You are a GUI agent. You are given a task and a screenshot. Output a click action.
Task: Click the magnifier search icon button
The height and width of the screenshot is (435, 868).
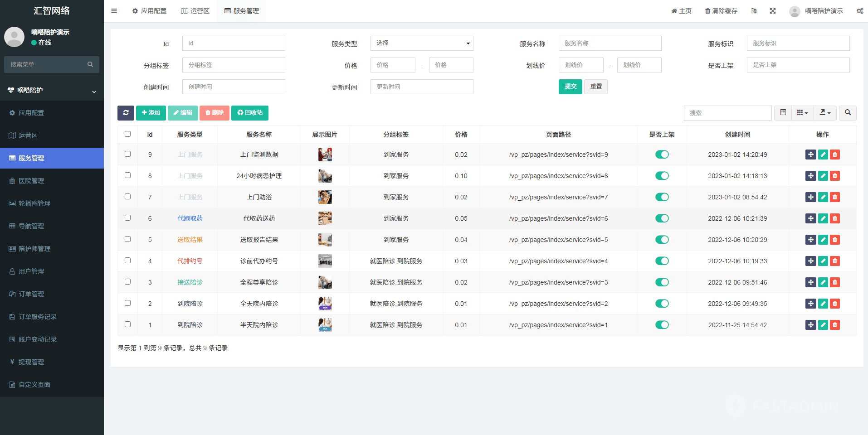tap(848, 113)
